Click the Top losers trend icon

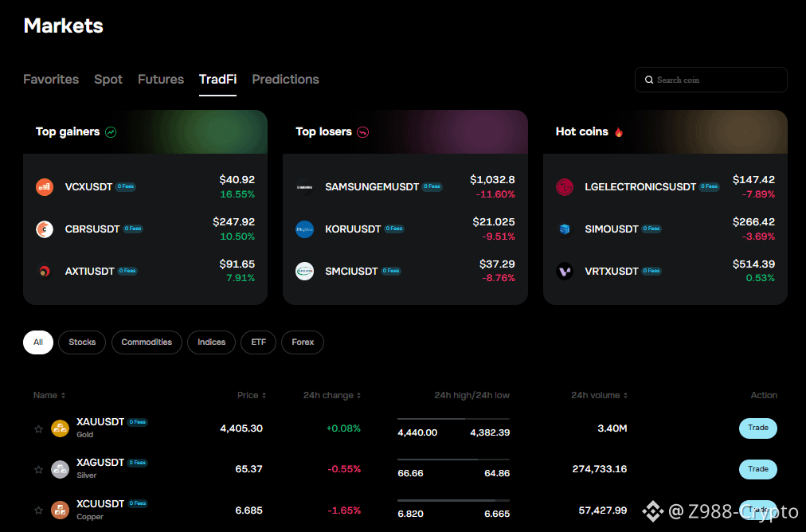(363, 132)
